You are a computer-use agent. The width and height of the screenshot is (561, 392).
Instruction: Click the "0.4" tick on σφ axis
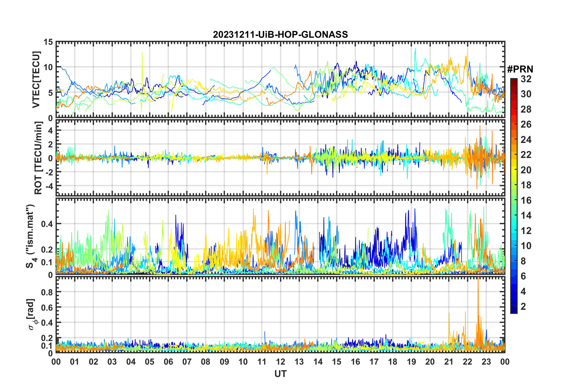pyautogui.click(x=47, y=323)
